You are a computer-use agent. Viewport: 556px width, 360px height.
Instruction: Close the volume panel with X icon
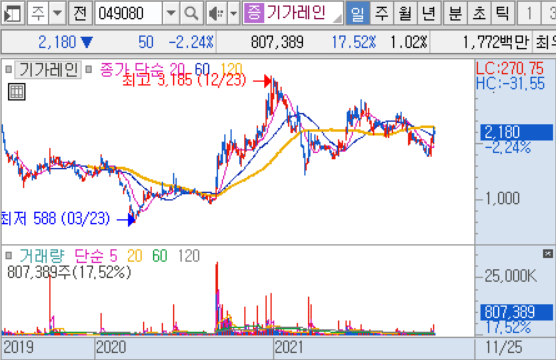coord(547,253)
